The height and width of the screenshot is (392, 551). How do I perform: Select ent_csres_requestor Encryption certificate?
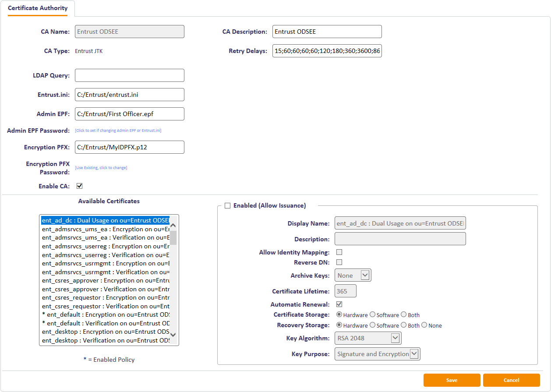(x=106, y=297)
